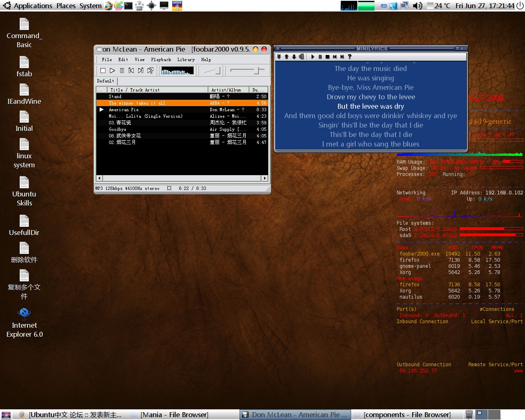Stop playback in foobar2000
525x420 pixels.
(x=103, y=71)
